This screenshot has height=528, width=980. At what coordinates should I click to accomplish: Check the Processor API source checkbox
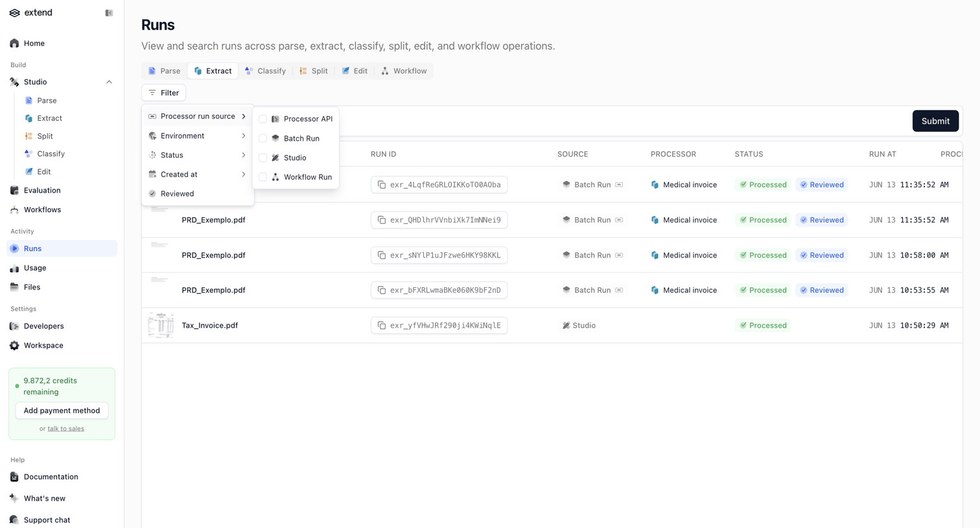262,119
